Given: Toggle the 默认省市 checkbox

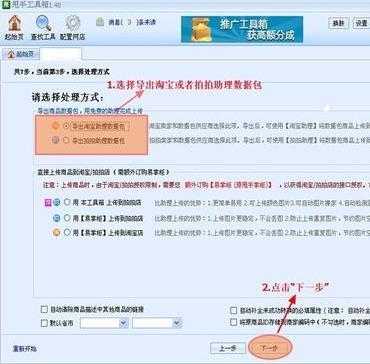Looking at the screenshot, I should (44, 323).
